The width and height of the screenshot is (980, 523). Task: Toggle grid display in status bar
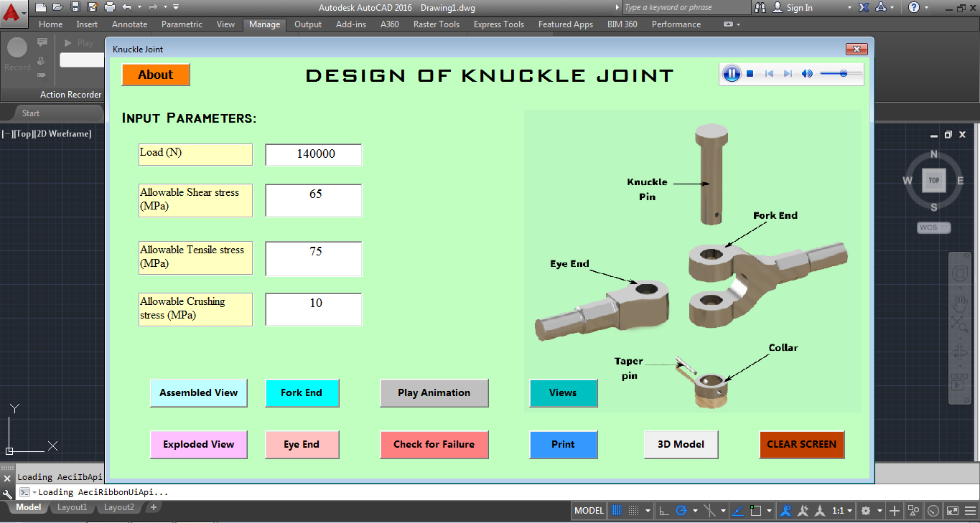[x=616, y=511]
